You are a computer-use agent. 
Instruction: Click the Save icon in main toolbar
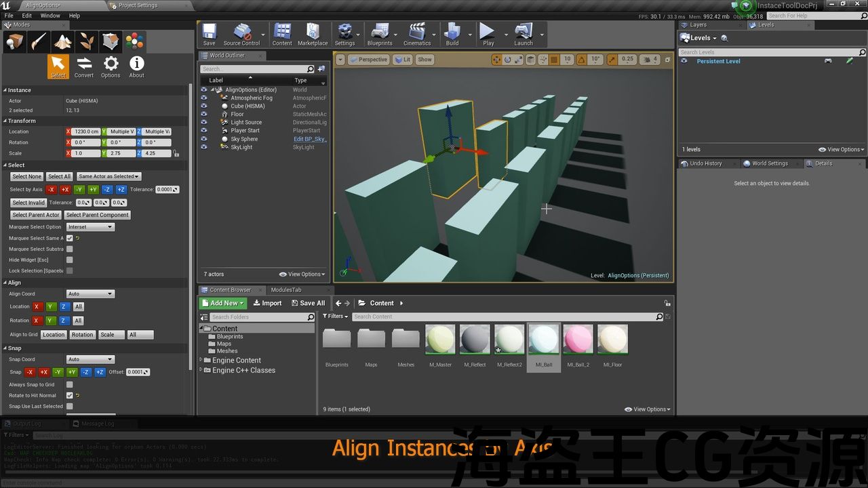click(209, 34)
